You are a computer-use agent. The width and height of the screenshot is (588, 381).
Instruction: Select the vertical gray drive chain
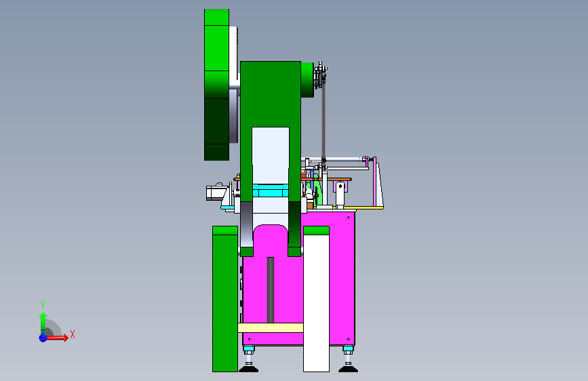(324, 121)
